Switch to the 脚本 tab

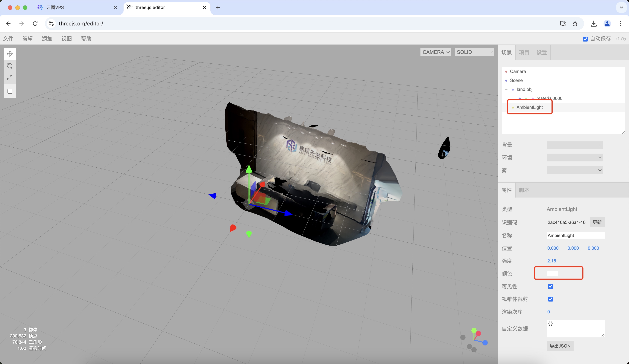524,190
